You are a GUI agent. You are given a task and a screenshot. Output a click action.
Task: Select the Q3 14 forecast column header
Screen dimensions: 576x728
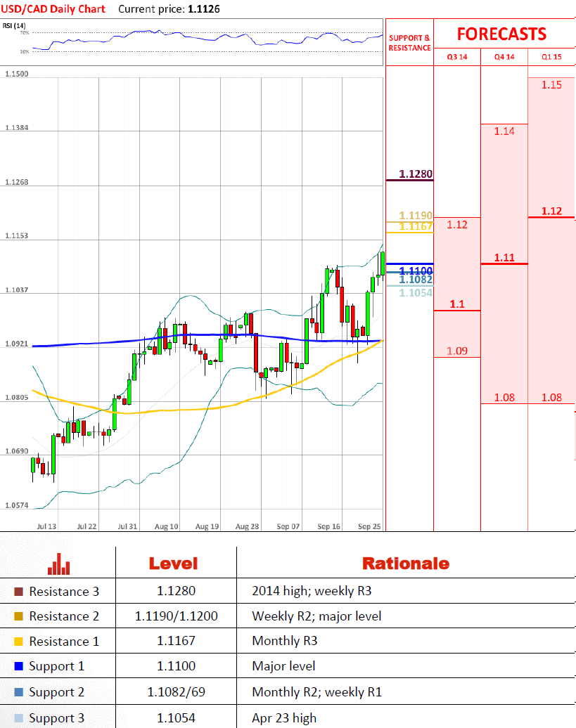[457, 57]
